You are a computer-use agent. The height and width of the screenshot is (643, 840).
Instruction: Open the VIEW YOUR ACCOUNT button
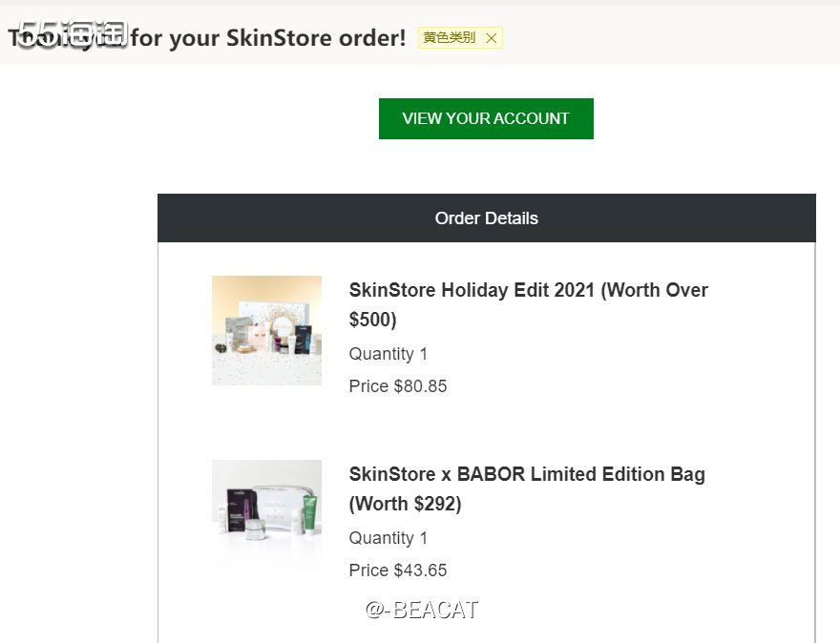coord(486,118)
